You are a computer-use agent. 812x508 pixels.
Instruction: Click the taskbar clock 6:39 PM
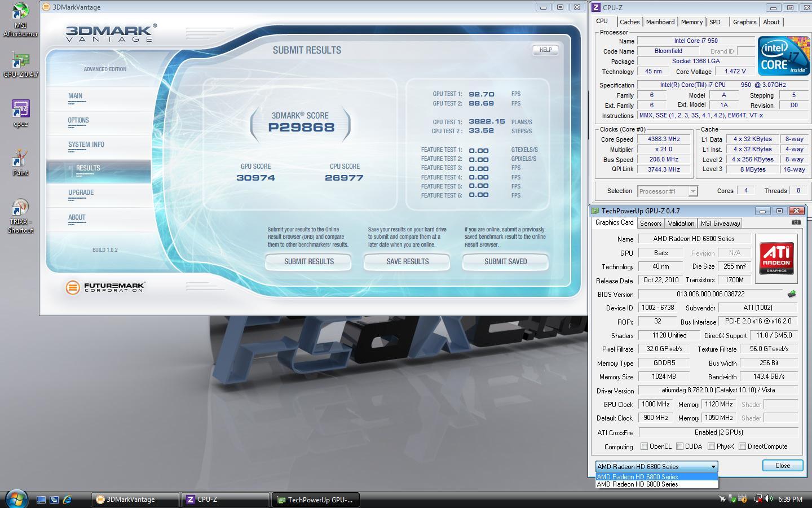790,500
